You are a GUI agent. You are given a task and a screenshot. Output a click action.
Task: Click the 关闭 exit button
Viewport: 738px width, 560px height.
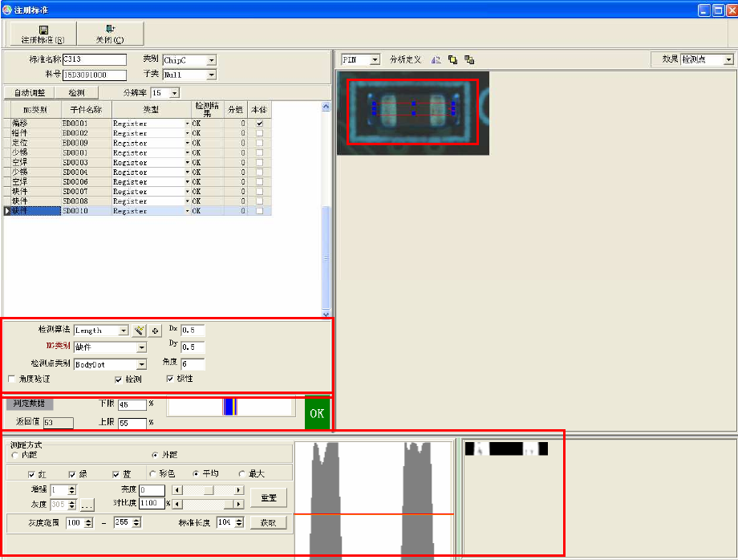coord(110,34)
